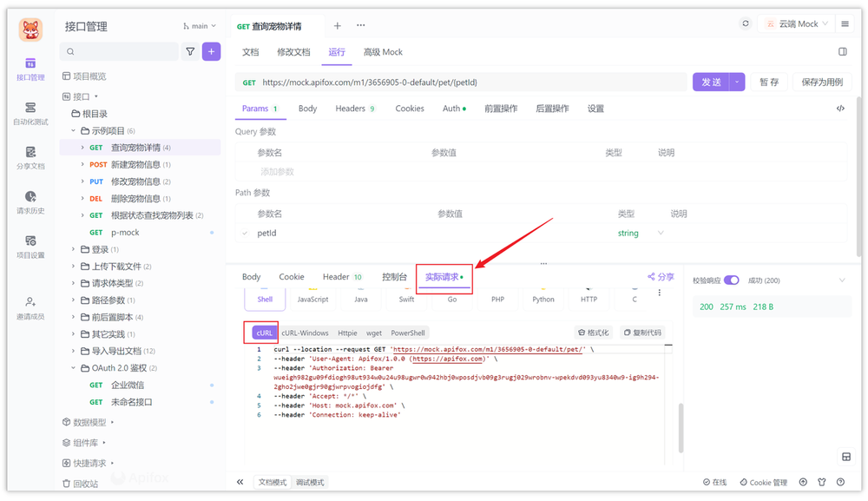Screen dimensions: 868x501
Task: Open the 接口管理 sidebar section
Action: pos(30,69)
